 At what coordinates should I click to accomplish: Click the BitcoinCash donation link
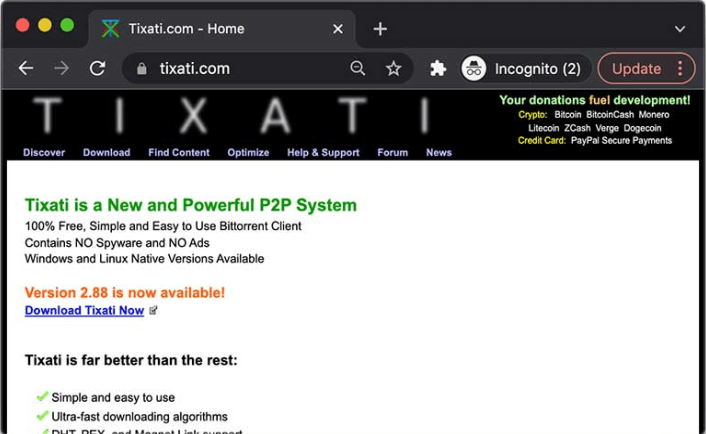tap(610, 115)
